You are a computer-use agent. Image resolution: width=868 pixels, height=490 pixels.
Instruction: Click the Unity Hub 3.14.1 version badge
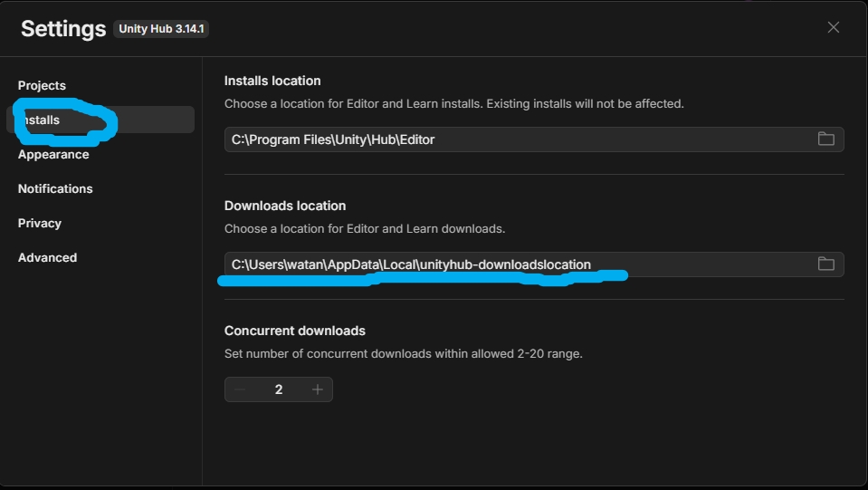[x=163, y=29]
